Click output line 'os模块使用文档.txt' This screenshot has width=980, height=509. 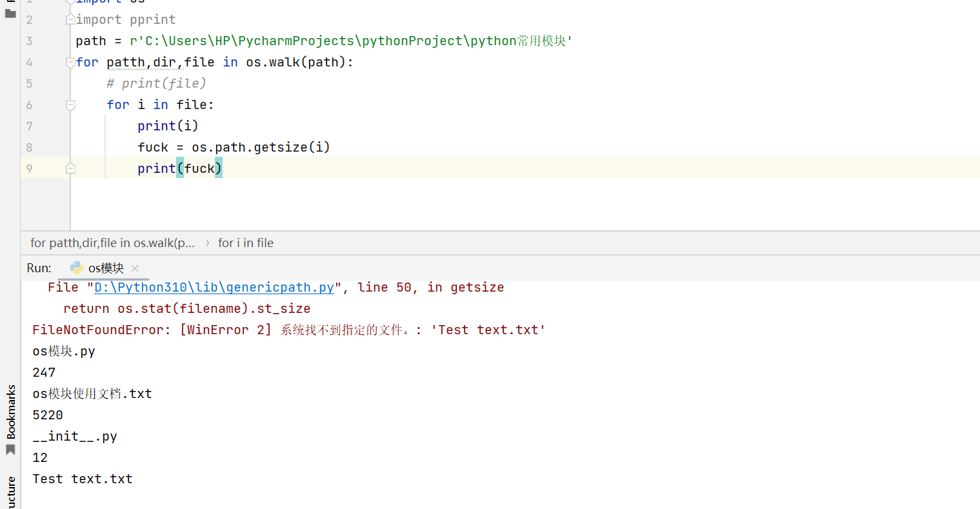92,394
